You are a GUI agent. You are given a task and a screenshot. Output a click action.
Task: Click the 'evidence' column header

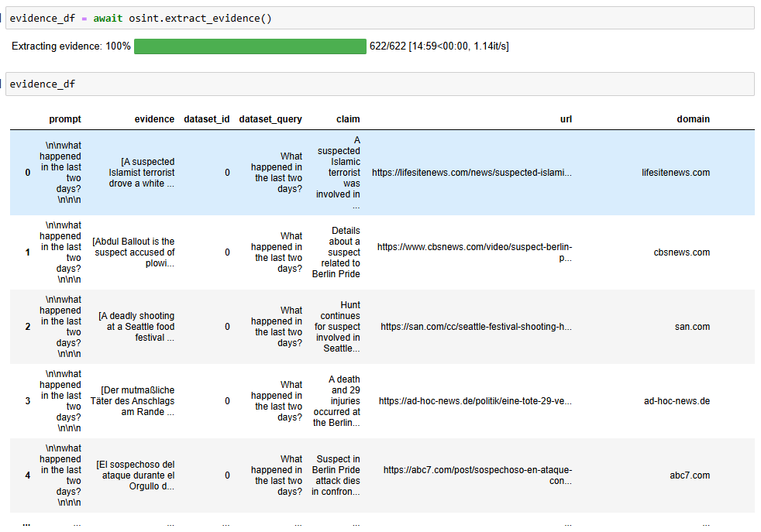154,119
